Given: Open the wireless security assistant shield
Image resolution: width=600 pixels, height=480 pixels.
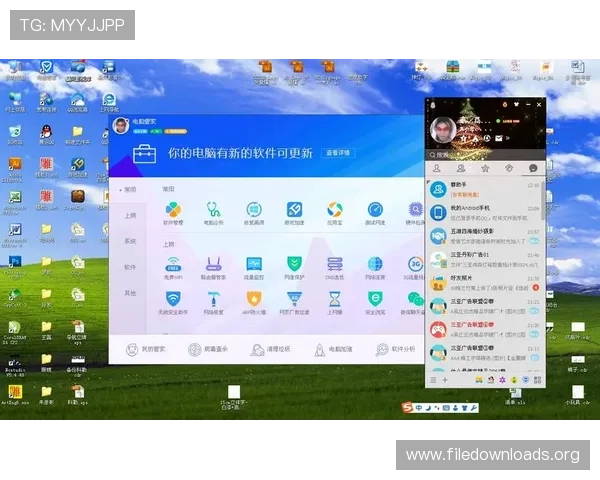Looking at the screenshot, I should (173, 303).
